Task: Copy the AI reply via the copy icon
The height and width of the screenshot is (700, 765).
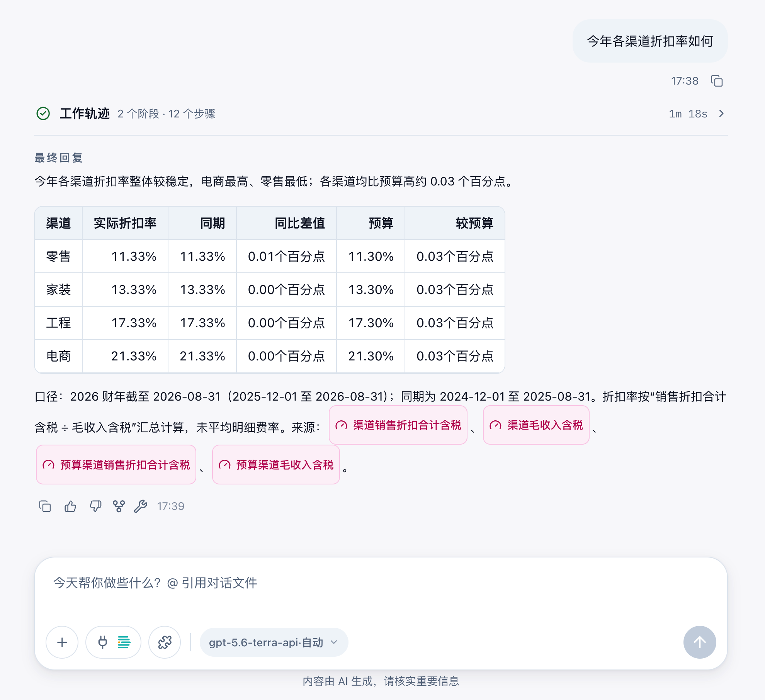Action: click(45, 506)
